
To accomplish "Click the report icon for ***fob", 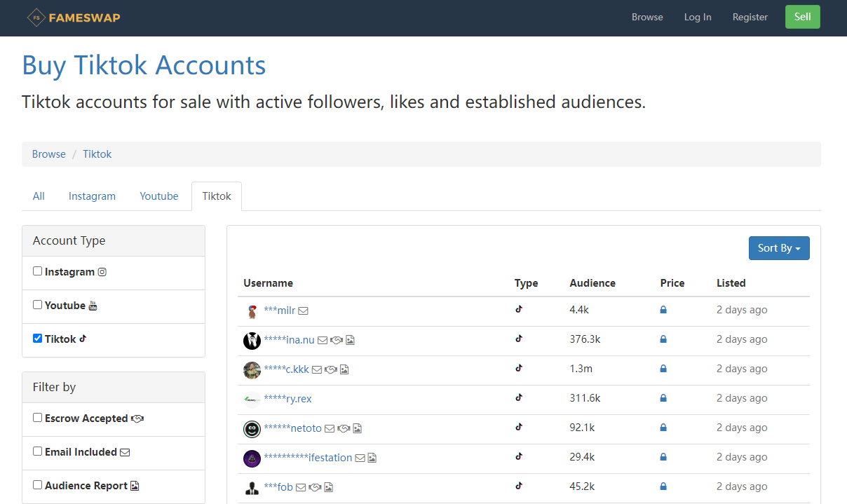I will [328, 487].
